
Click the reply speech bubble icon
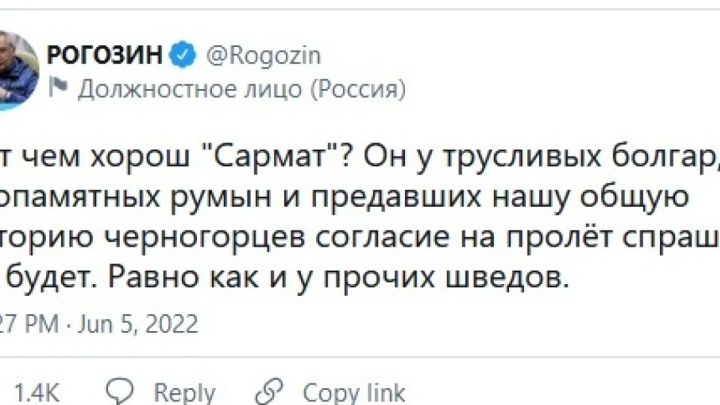[x=121, y=391]
